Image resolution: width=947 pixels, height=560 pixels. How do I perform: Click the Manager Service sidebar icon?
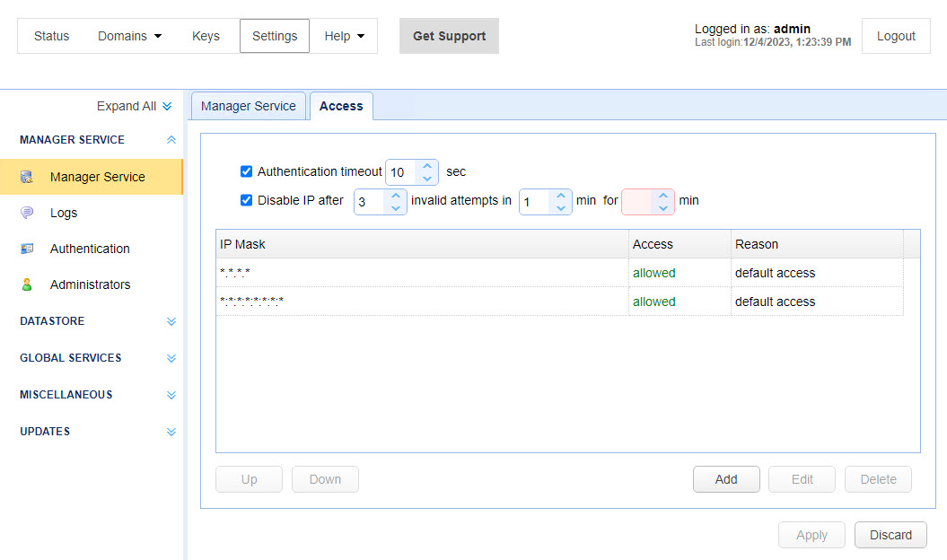click(x=27, y=177)
